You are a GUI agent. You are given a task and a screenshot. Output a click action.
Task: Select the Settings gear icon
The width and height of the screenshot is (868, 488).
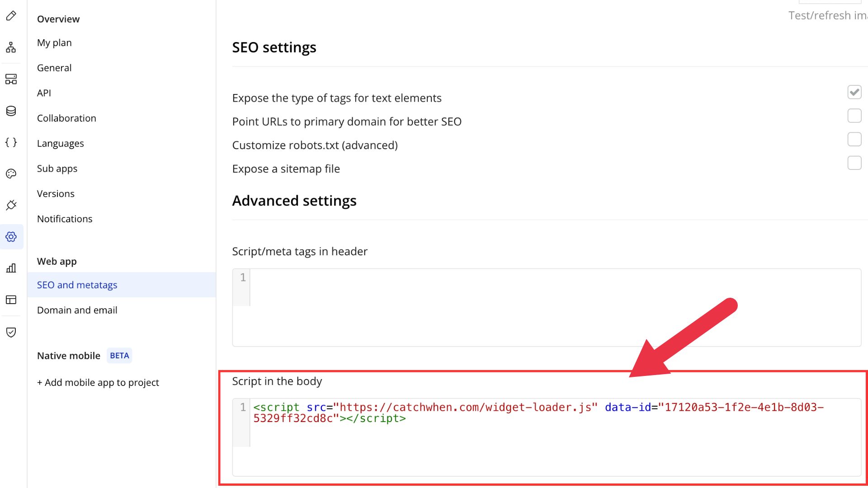11,237
